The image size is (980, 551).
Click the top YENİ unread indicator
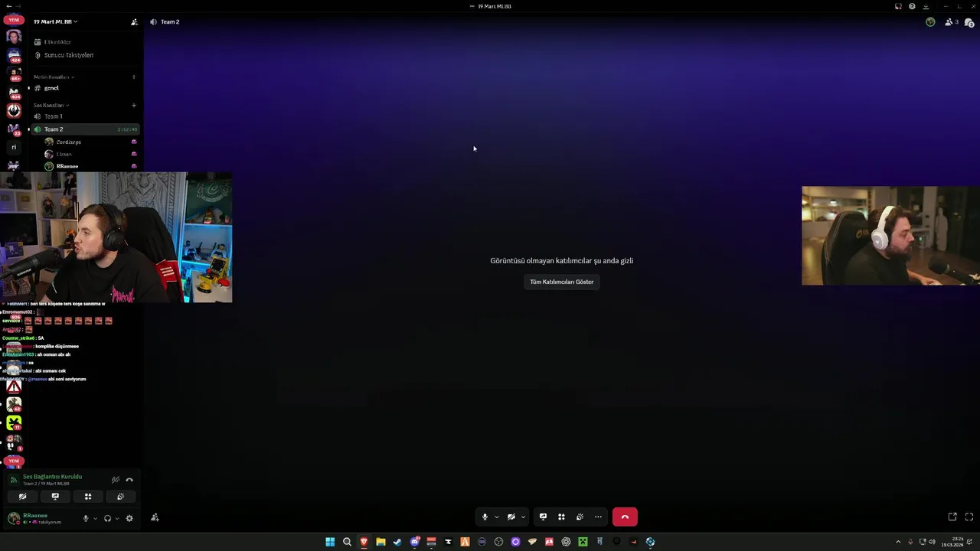coord(14,20)
